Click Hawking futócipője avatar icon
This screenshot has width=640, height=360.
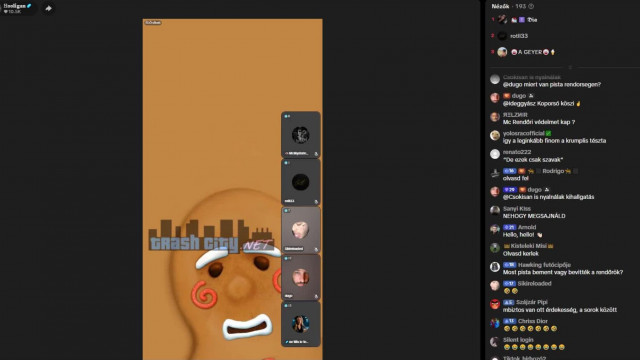495,267
